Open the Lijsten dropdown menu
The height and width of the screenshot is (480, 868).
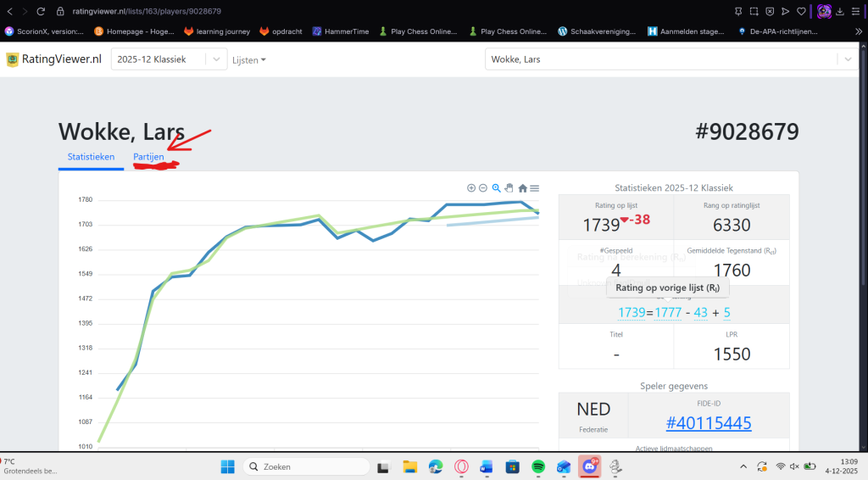[248, 60]
